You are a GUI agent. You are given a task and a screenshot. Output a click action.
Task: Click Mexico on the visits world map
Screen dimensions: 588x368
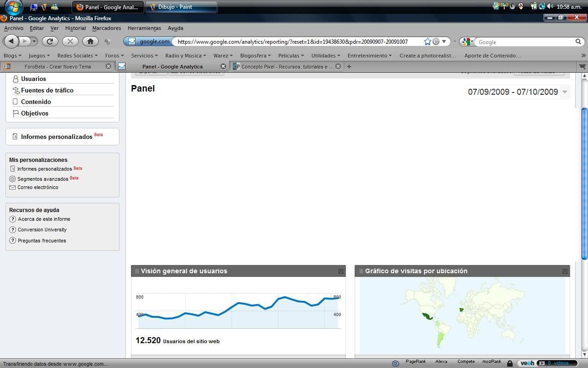pos(428,316)
